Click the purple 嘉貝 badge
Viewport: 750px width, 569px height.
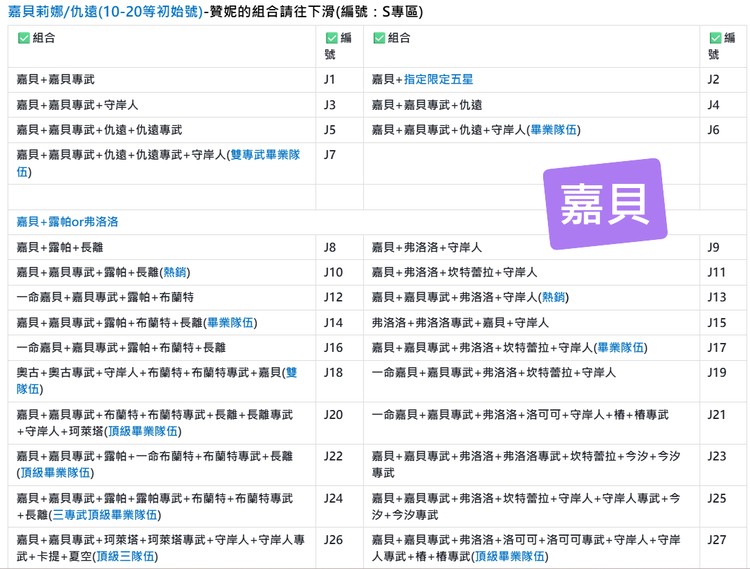(605, 204)
